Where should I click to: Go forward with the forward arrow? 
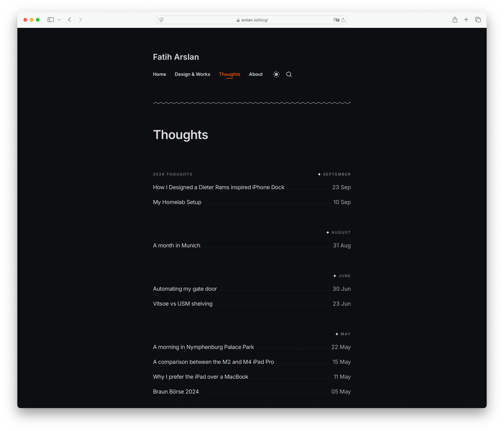80,20
